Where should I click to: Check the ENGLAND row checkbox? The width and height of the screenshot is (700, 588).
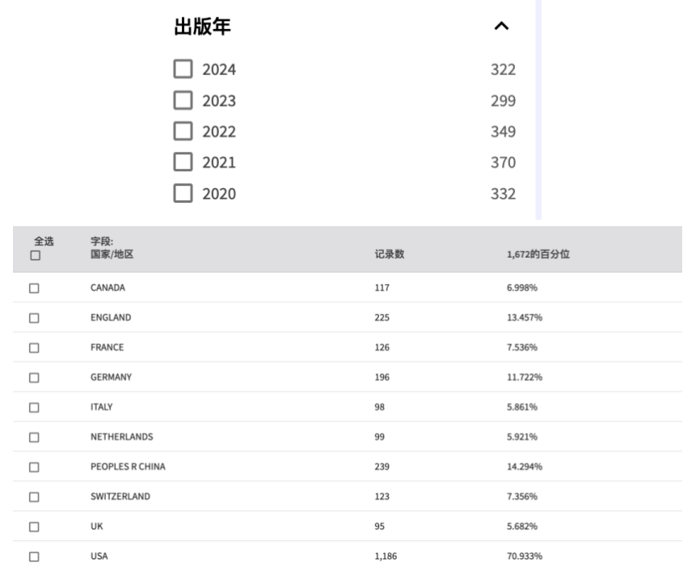pos(34,317)
